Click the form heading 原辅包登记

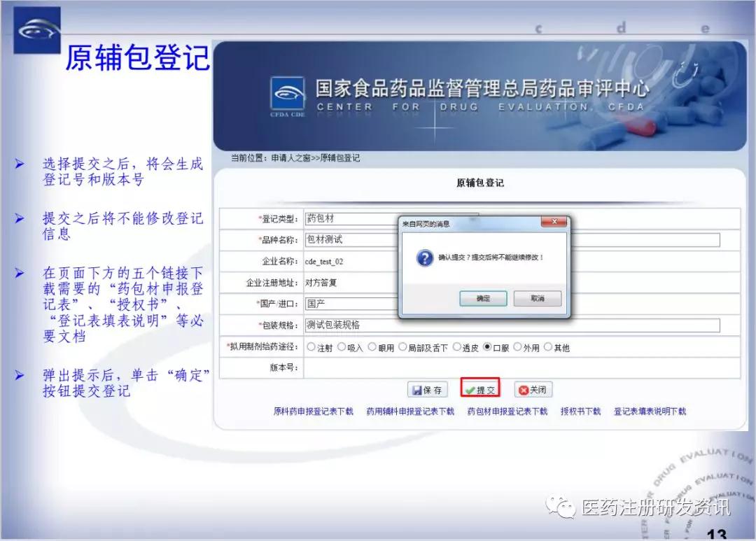(x=479, y=183)
